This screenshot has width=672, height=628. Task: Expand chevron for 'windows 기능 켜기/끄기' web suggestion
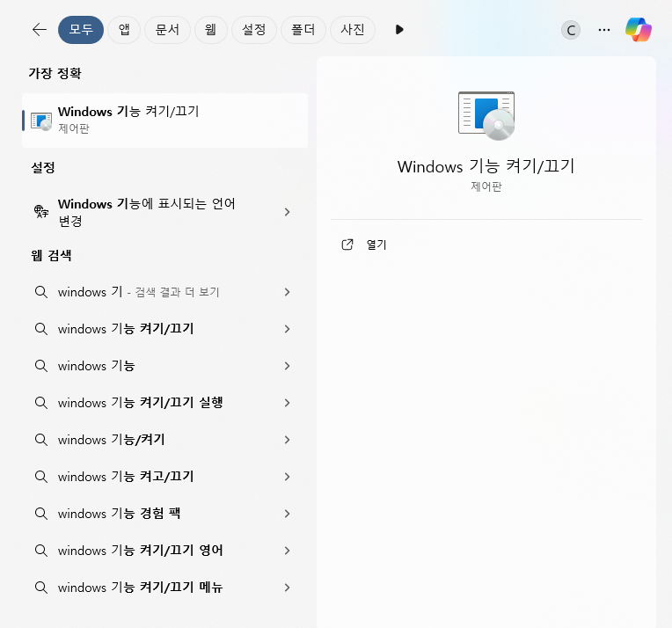point(287,329)
